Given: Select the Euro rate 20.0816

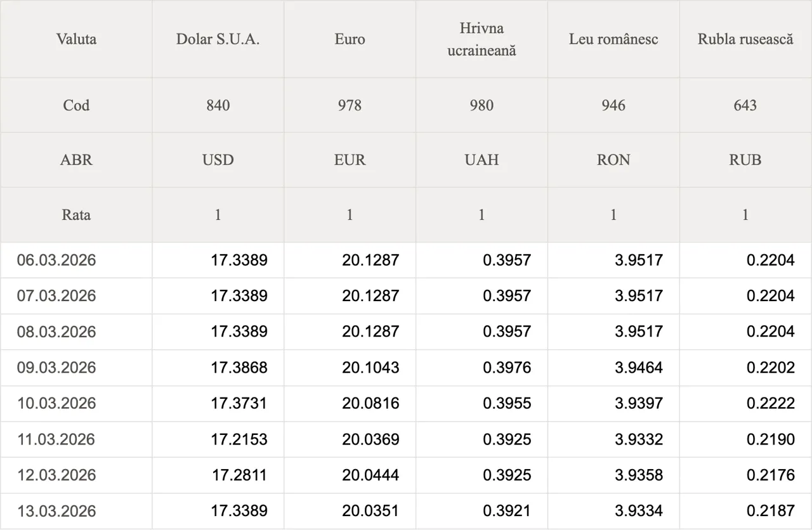Looking at the screenshot, I should [x=370, y=403].
